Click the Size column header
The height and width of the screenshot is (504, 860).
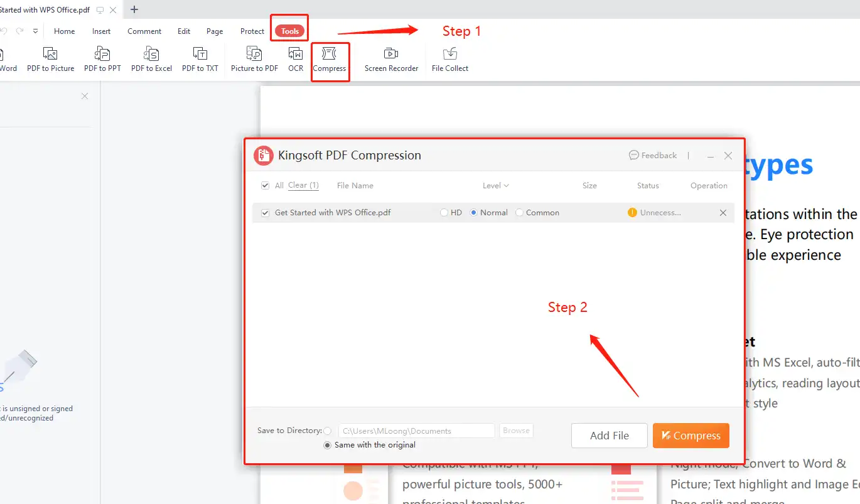589,186
